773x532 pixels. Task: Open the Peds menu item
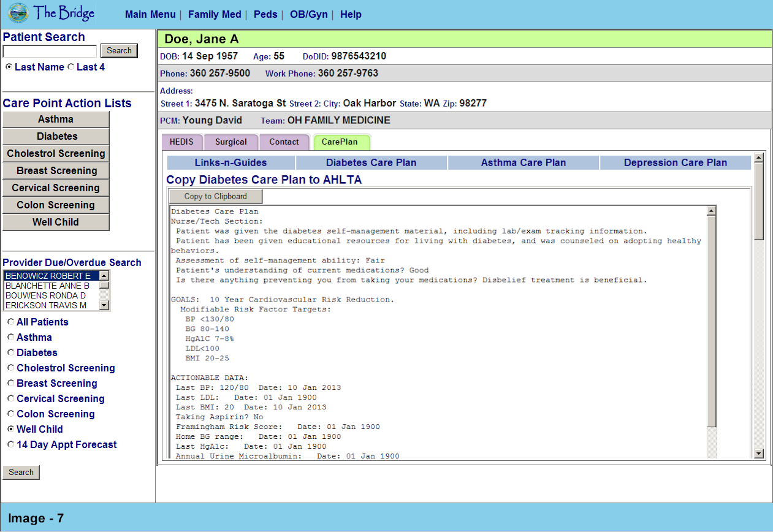[265, 14]
